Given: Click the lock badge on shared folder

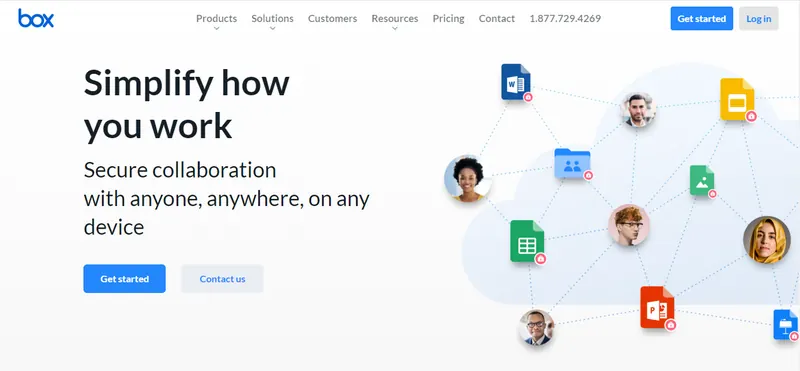Looking at the screenshot, I should [588, 176].
